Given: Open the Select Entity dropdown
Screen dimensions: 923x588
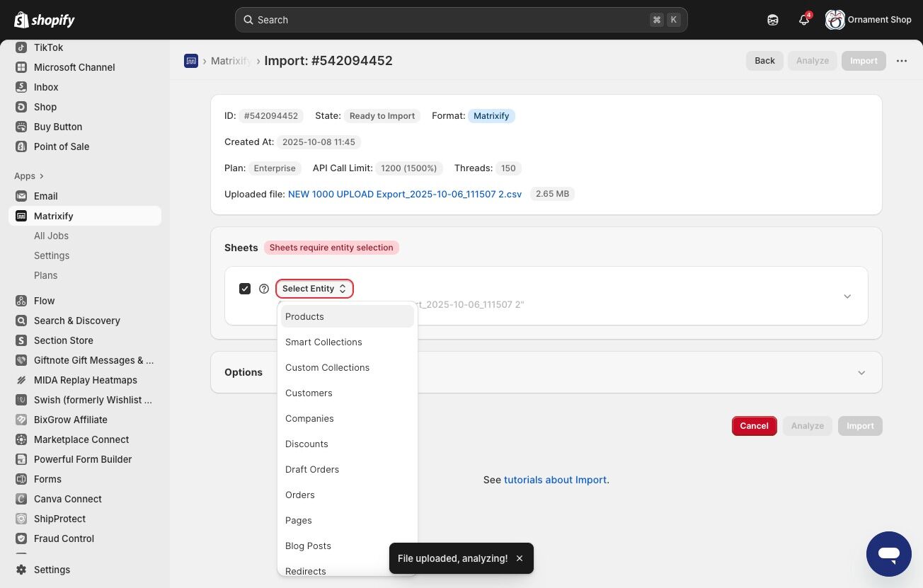Looking at the screenshot, I should 314,289.
